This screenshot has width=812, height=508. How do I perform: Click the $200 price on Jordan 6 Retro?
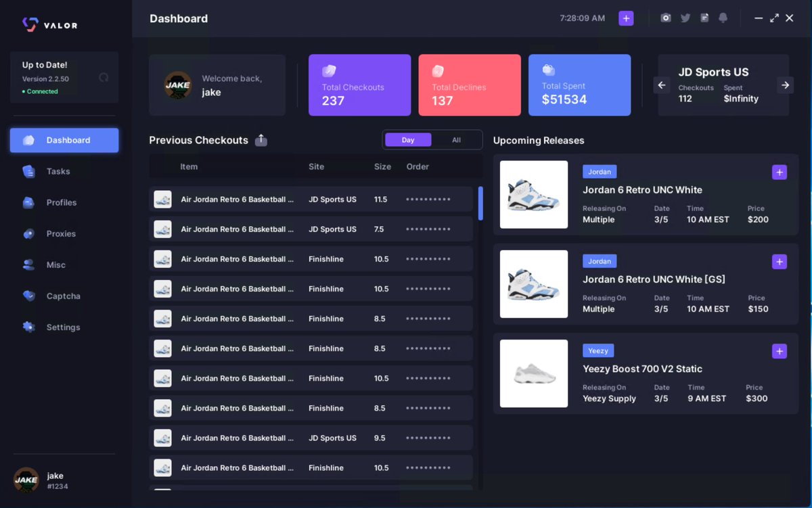click(758, 219)
